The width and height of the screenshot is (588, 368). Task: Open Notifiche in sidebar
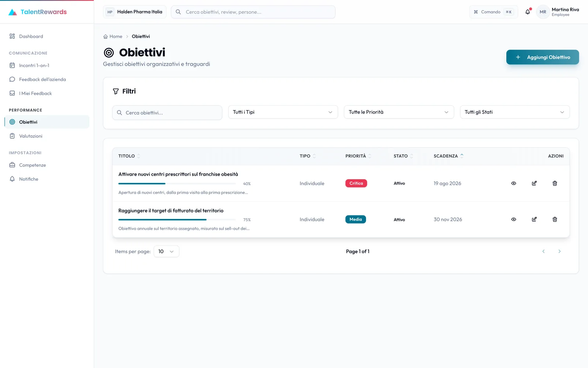(47, 179)
